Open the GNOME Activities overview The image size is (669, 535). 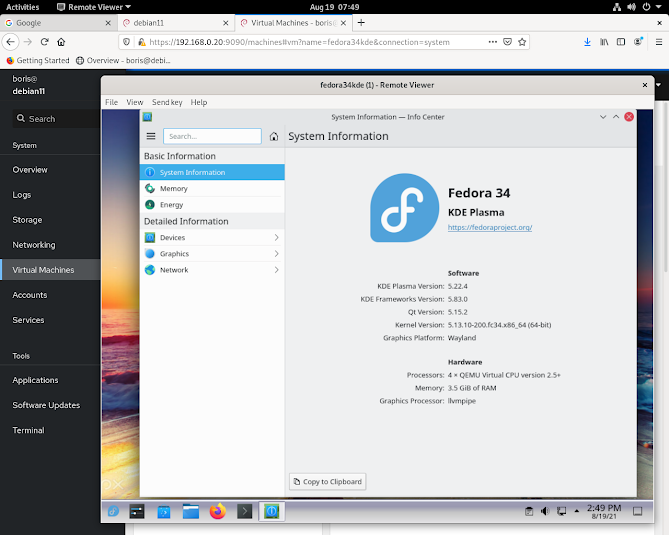22,7
